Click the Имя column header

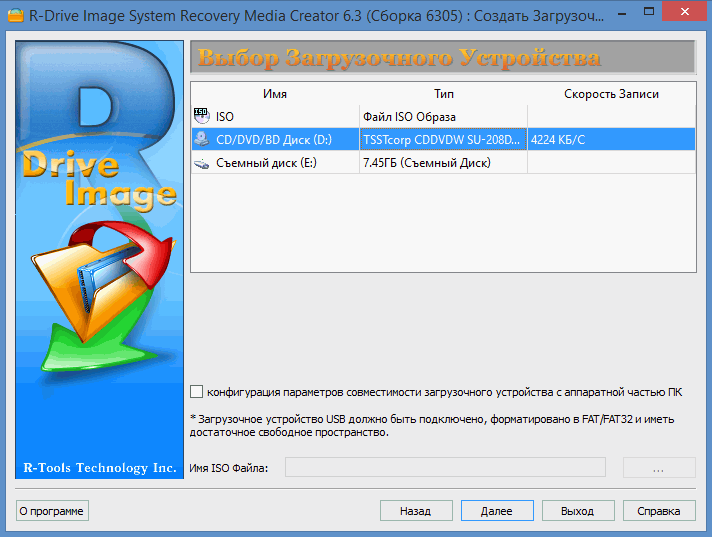tap(275, 94)
